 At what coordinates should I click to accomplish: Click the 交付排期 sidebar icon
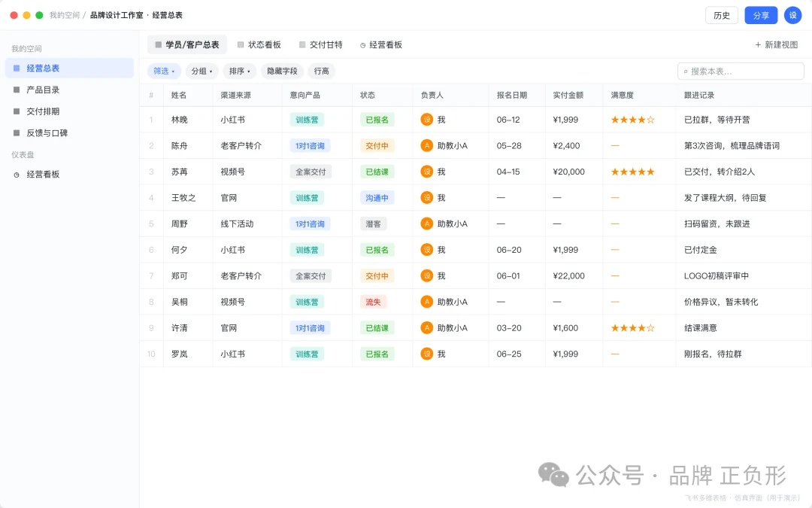[17, 111]
